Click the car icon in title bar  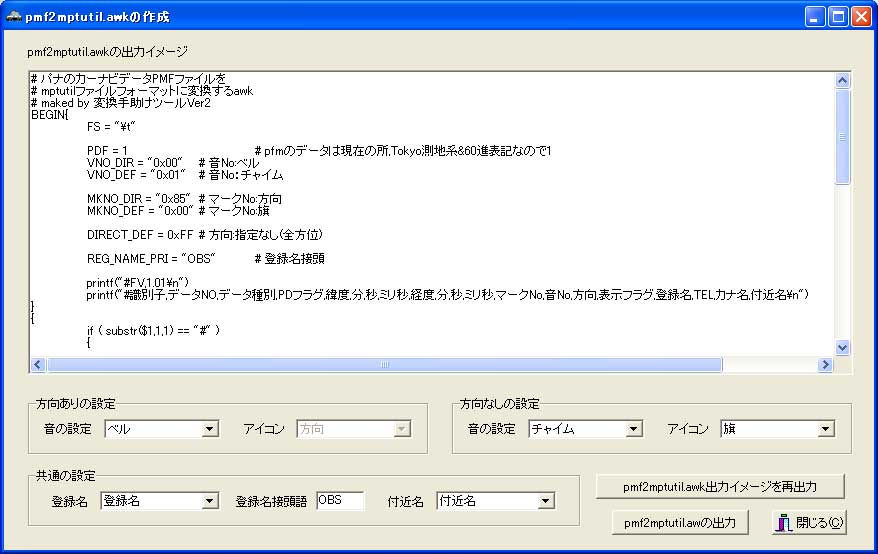coord(13,17)
